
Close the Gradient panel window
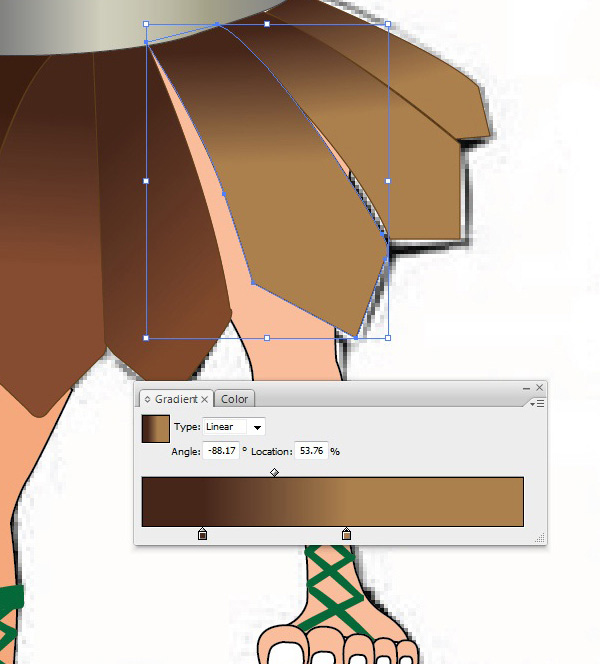[539, 387]
